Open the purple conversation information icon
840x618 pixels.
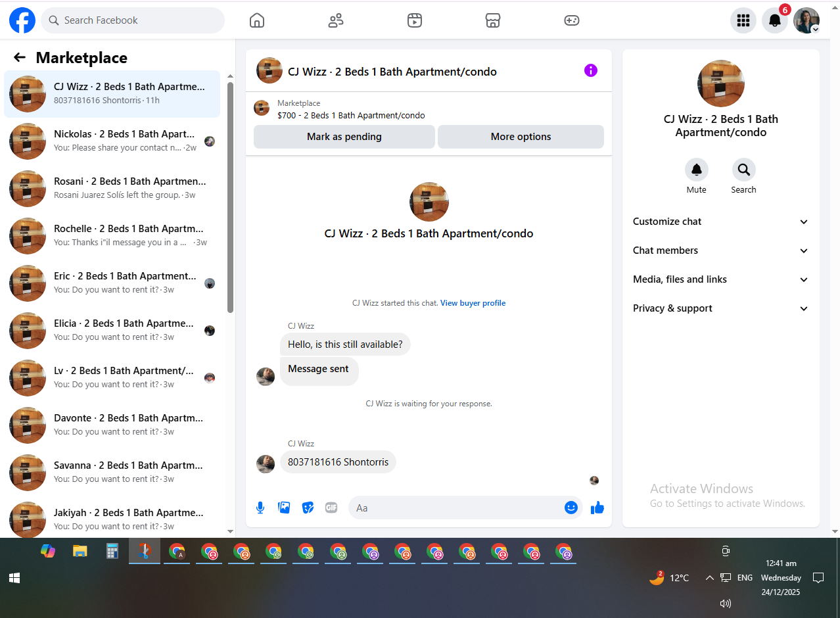591,70
